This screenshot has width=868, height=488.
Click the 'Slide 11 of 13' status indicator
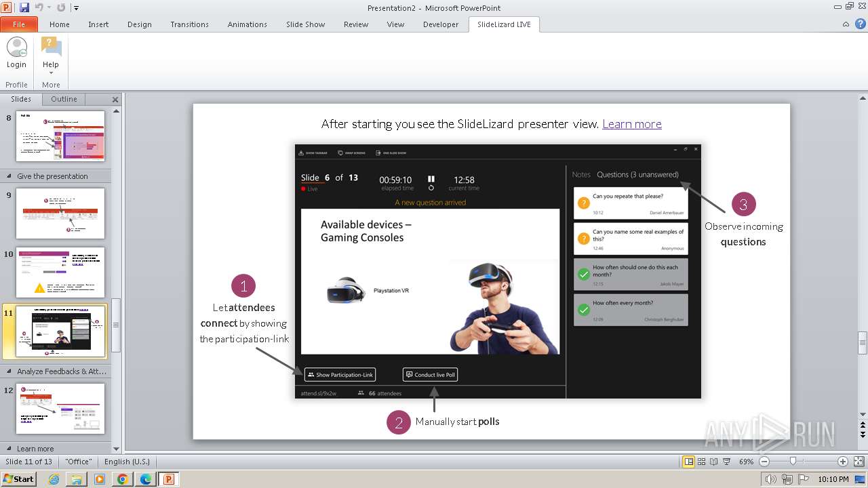(28, 462)
